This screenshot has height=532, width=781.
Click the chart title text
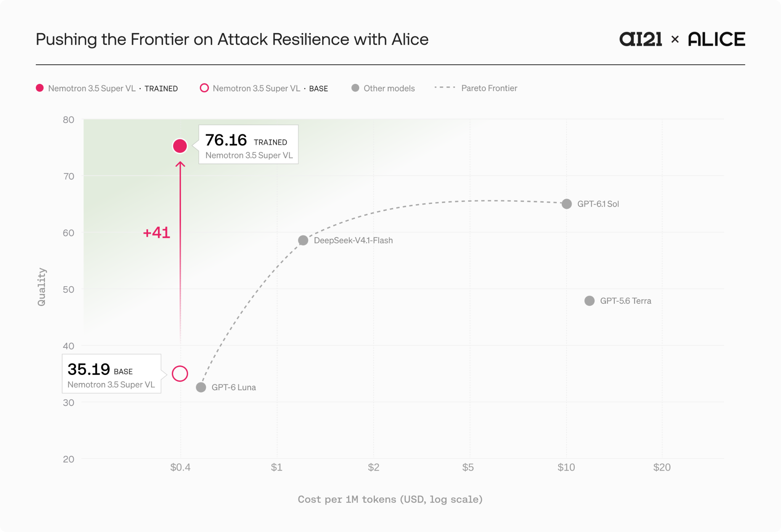pos(232,39)
